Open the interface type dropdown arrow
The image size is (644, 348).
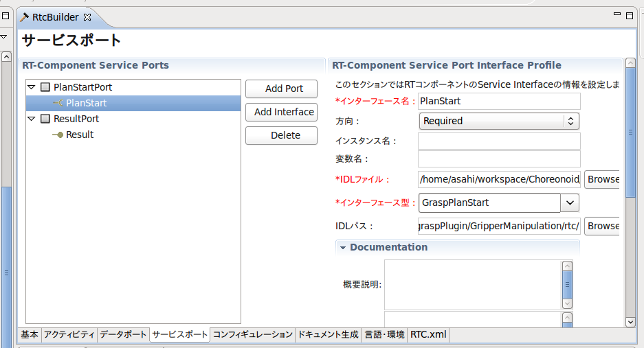click(x=570, y=203)
